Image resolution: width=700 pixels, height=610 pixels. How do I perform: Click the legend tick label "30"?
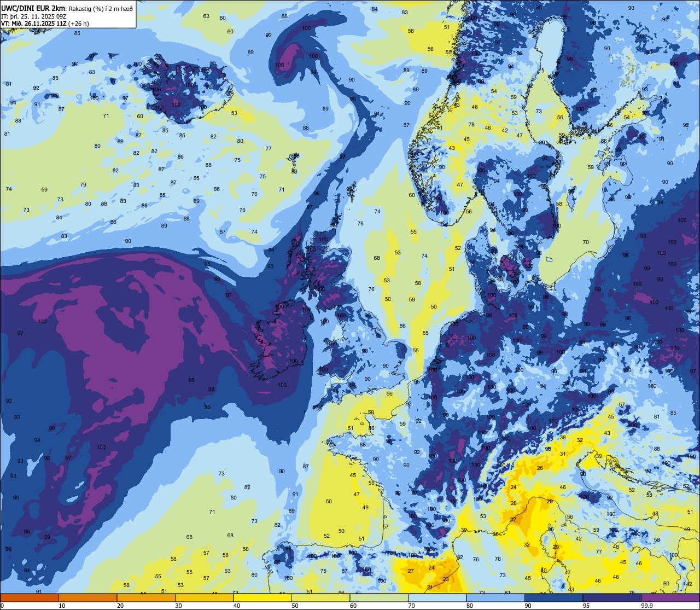point(178,606)
